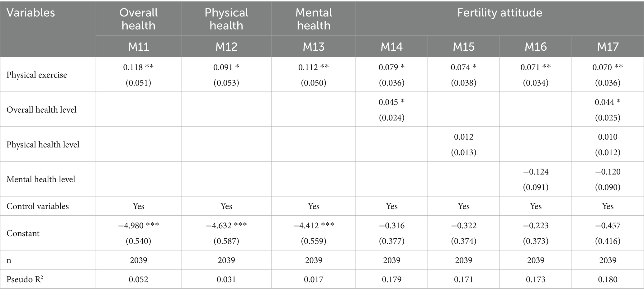Click the Overall health column header
This screenshot has width=644, height=294.
coord(138,19)
